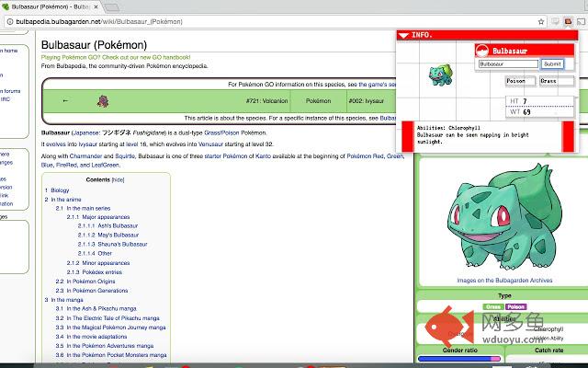The width and height of the screenshot is (588, 368).
Task: Jump to 3.5 Pokémon Adventures manga
Action: (x=105, y=346)
